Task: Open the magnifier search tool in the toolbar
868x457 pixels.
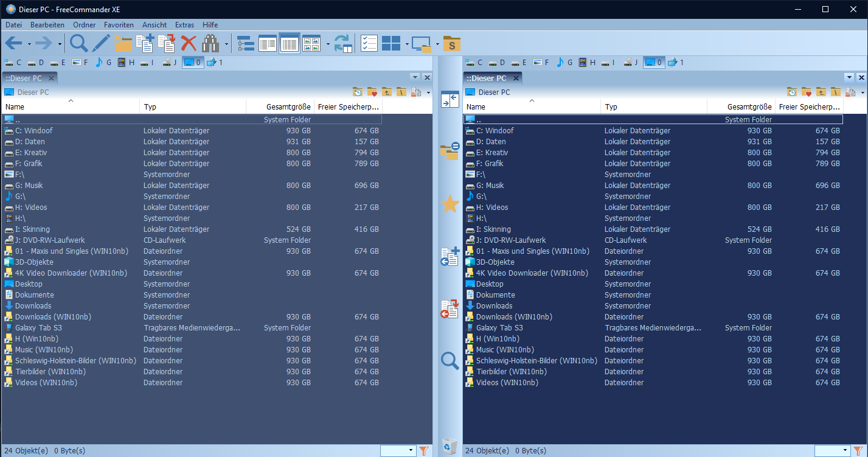Action: (x=79, y=43)
